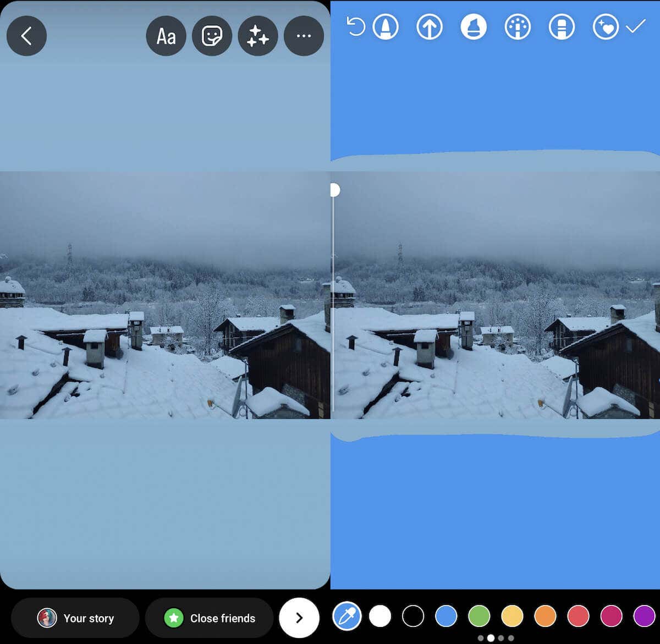Share to Your story
660x644 pixels.
[75, 618]
